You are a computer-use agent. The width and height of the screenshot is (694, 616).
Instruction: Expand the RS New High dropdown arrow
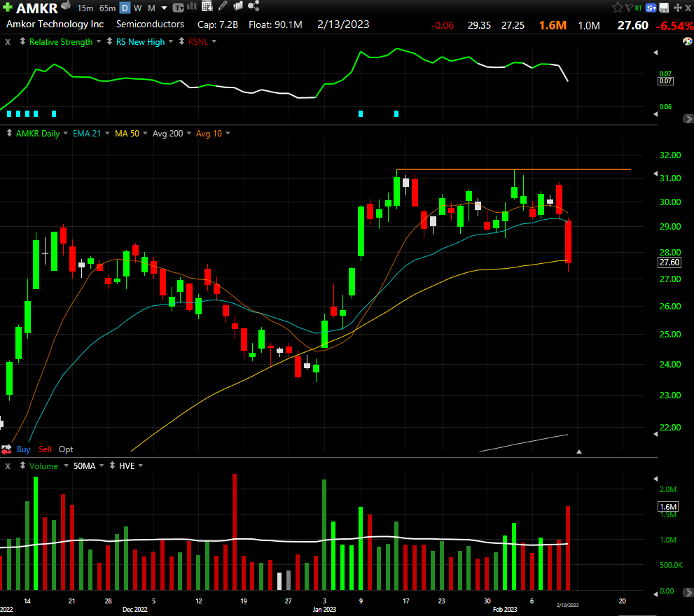[171, 41]
